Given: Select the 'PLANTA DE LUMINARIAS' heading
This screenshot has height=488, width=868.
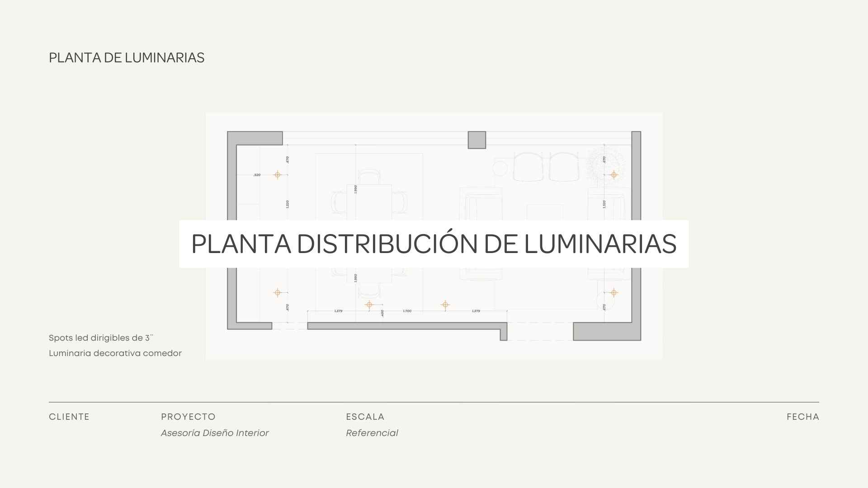Looking at the screenshot, I should coord(127,58).
